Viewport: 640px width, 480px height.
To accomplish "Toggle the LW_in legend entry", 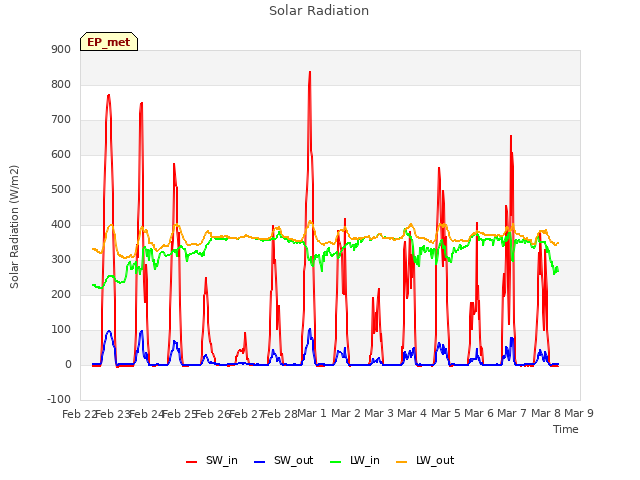I will point(354,460).
